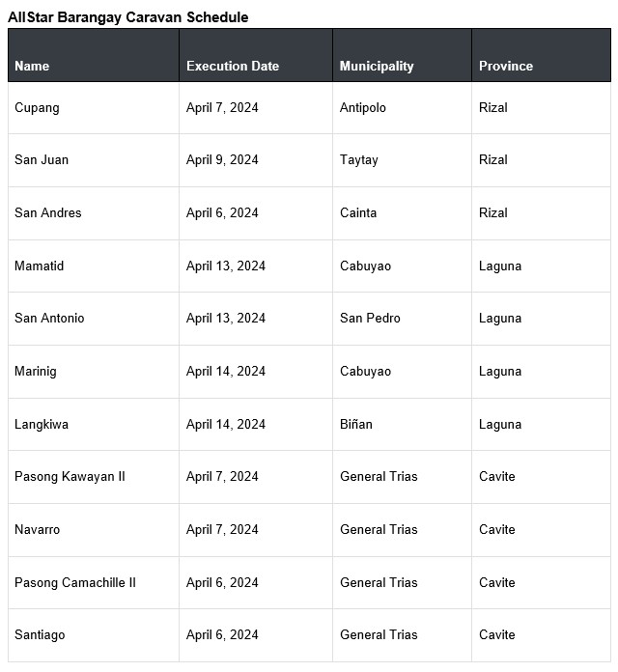618x672 pixels.
Task: Select the Santiago name cell
Action: tap(41, 634)
